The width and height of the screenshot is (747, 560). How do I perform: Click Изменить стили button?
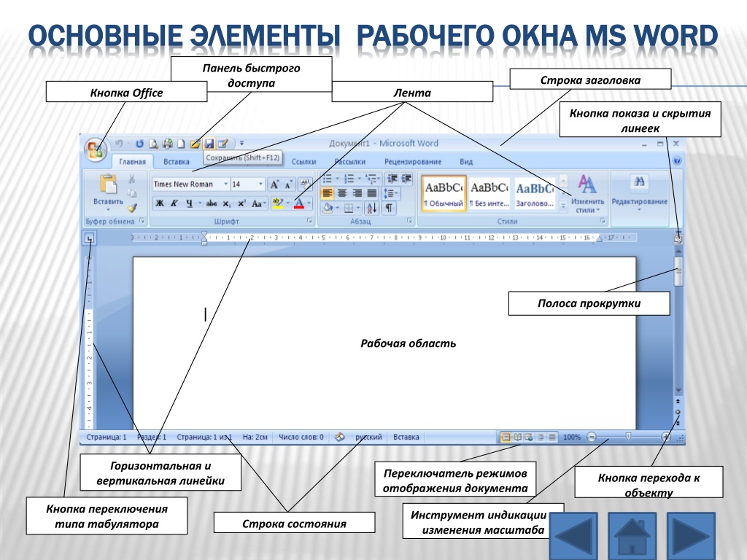click(587, 194)
